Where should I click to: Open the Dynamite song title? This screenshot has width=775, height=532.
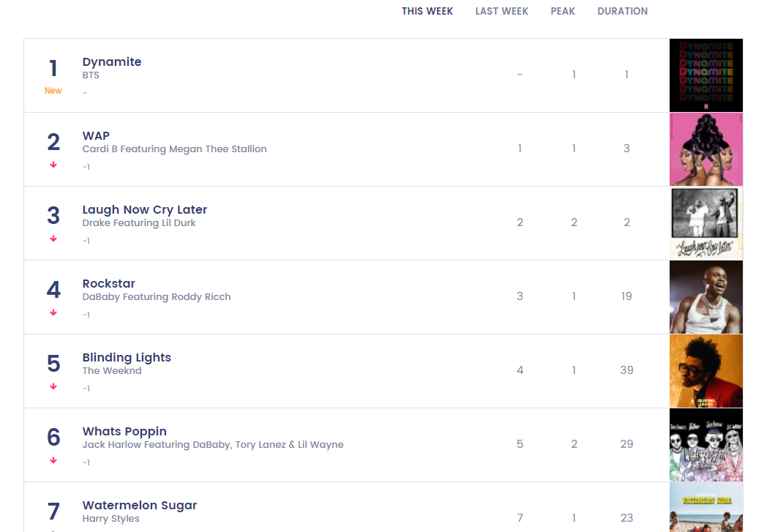112,61
